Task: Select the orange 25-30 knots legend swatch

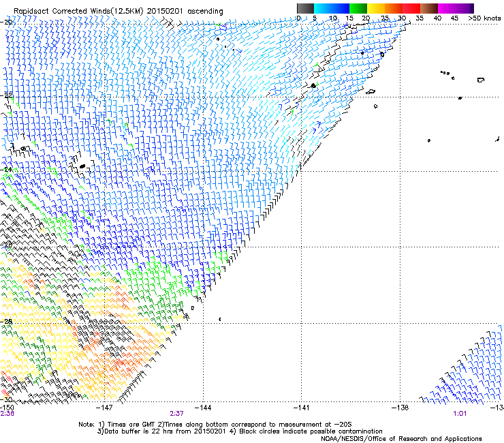Action: (394, 8)
